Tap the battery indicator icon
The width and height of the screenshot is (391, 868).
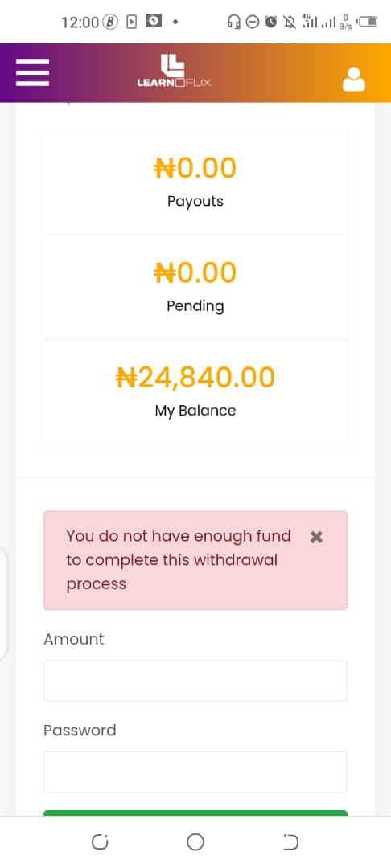(x=368, y=22)
